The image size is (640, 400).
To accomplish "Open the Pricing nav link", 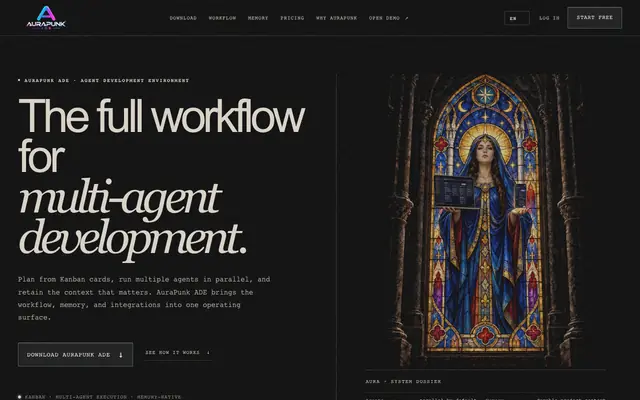I will [x=292, y=18].
